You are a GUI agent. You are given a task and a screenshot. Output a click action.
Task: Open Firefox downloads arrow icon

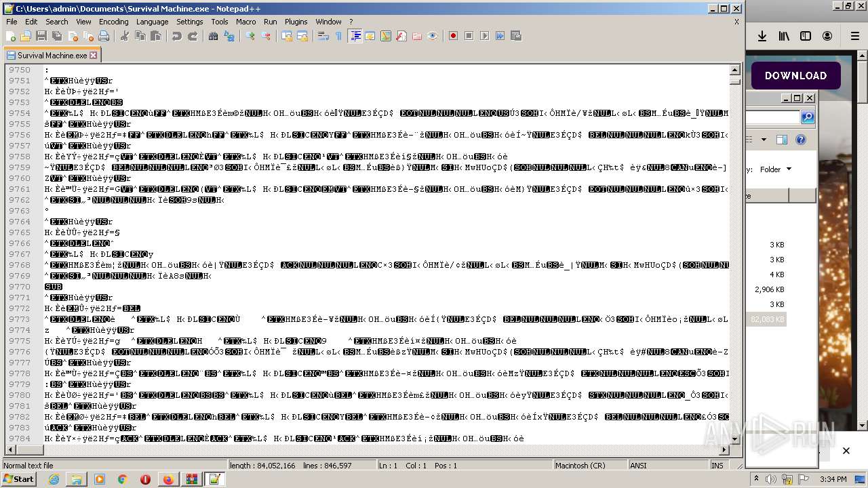[762, 37]
